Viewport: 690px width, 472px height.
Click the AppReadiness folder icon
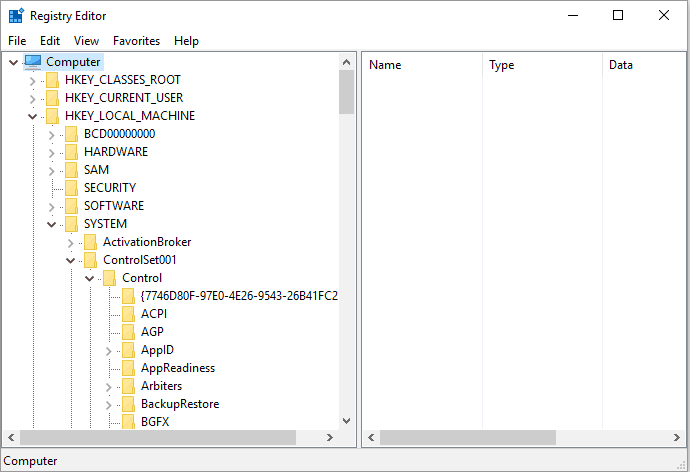(x=128, y=369)
